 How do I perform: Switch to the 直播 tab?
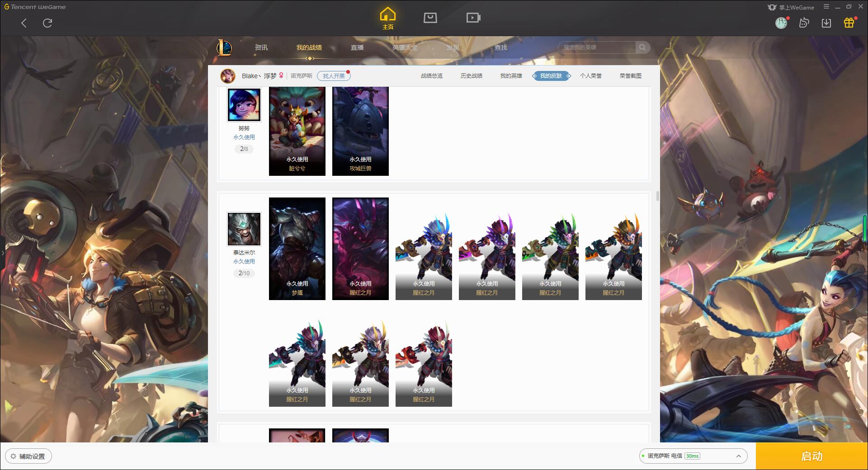tap(357, 47)
